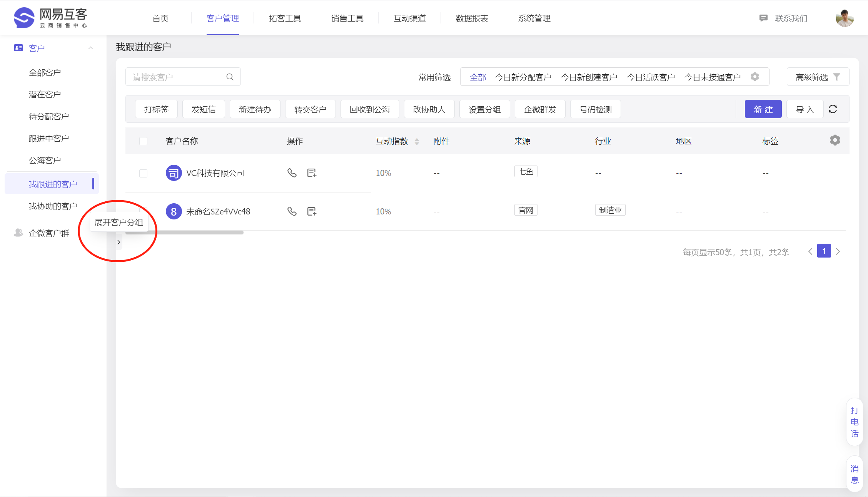Click 回收到公海 button
Viewport: 868px width, 497px height.
tap(370, 109)
